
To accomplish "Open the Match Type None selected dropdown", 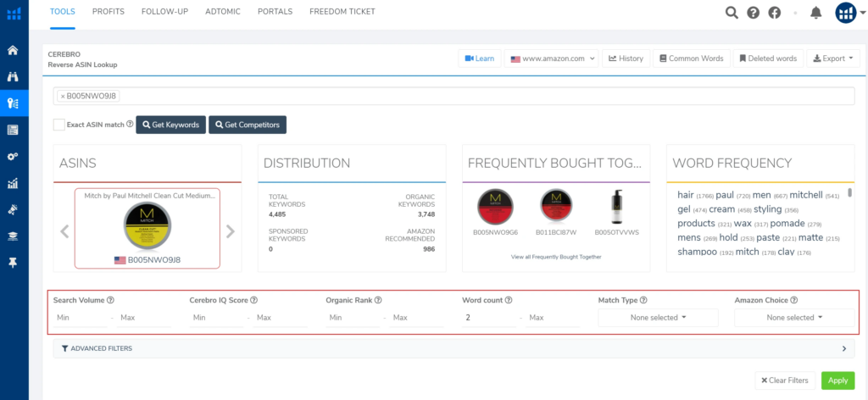I will 658,318.
